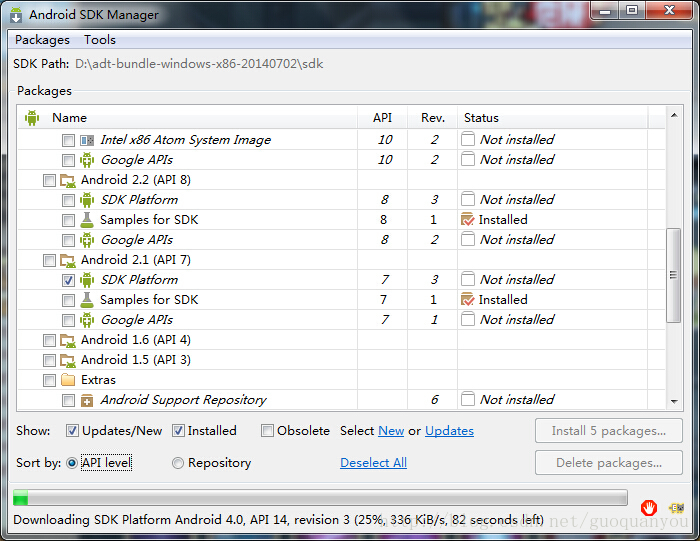Check the Intel x86 Atom System Image checkbox
Screen dimensions: 700x541
68,141
